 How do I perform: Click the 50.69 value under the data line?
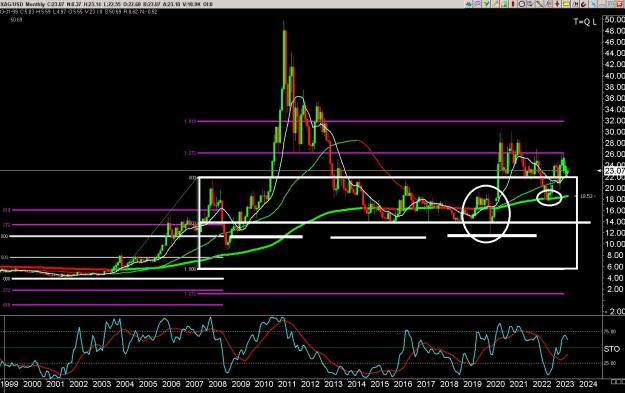16,20
